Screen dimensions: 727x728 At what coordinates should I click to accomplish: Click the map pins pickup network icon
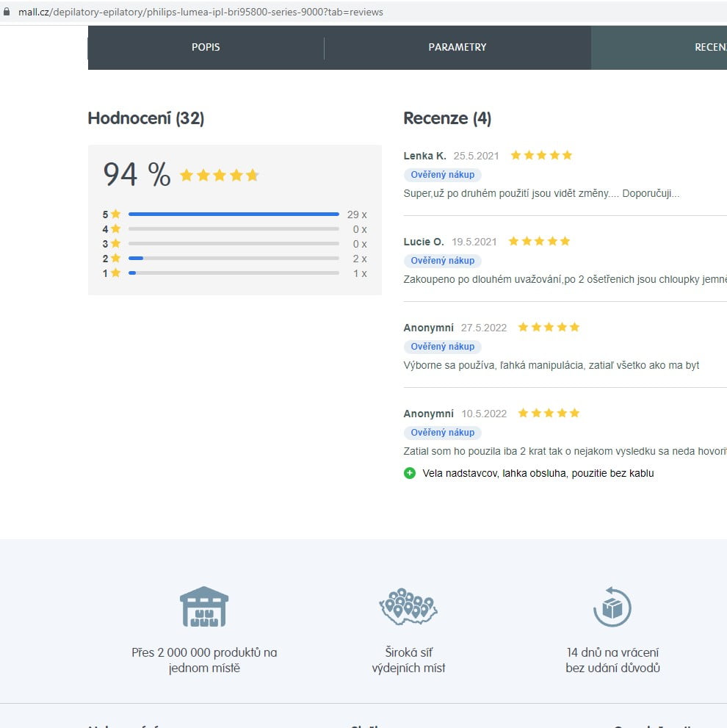[408, 607]
